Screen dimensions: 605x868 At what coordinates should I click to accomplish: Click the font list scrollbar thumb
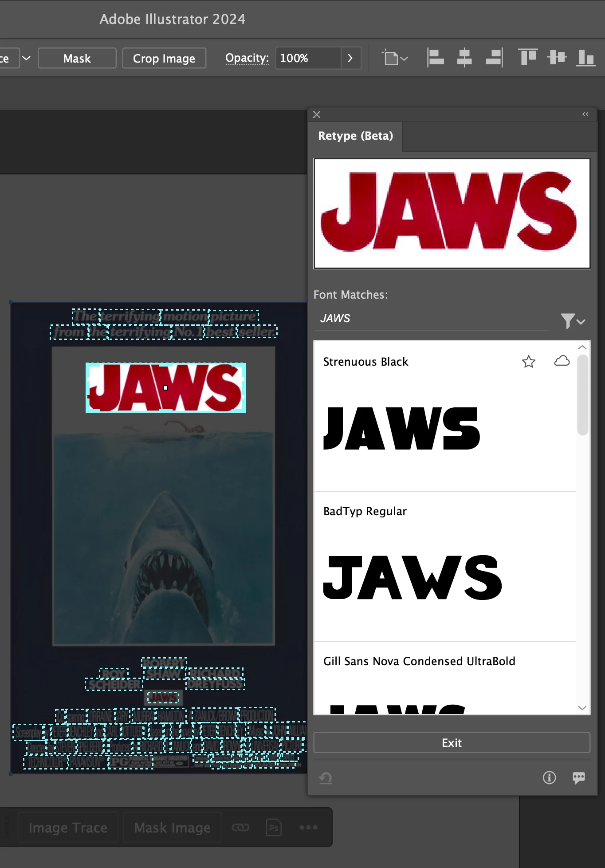(x=583, y=395)
